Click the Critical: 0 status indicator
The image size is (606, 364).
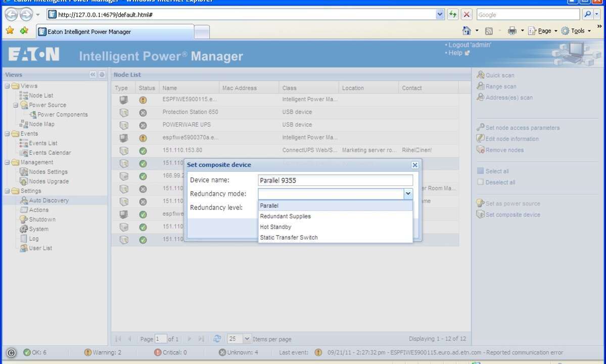(x=170, y=352)
